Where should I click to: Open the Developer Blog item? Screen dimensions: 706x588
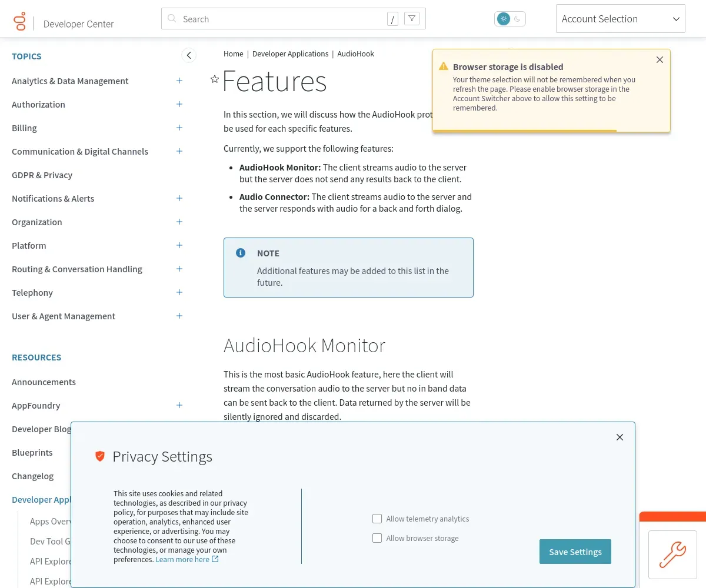tap(41, 429)
